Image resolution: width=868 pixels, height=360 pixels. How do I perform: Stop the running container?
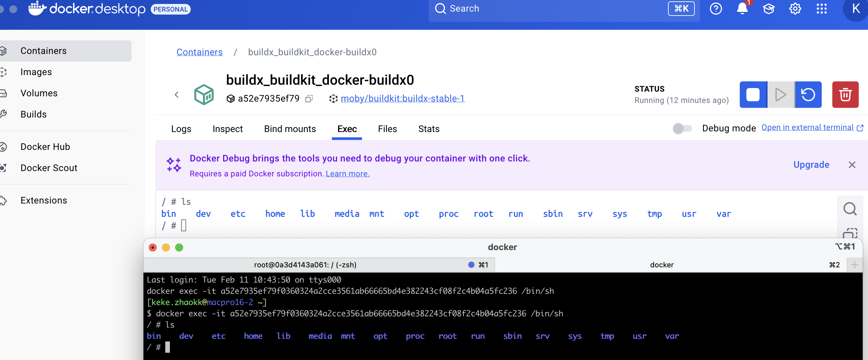click(753, 95)
